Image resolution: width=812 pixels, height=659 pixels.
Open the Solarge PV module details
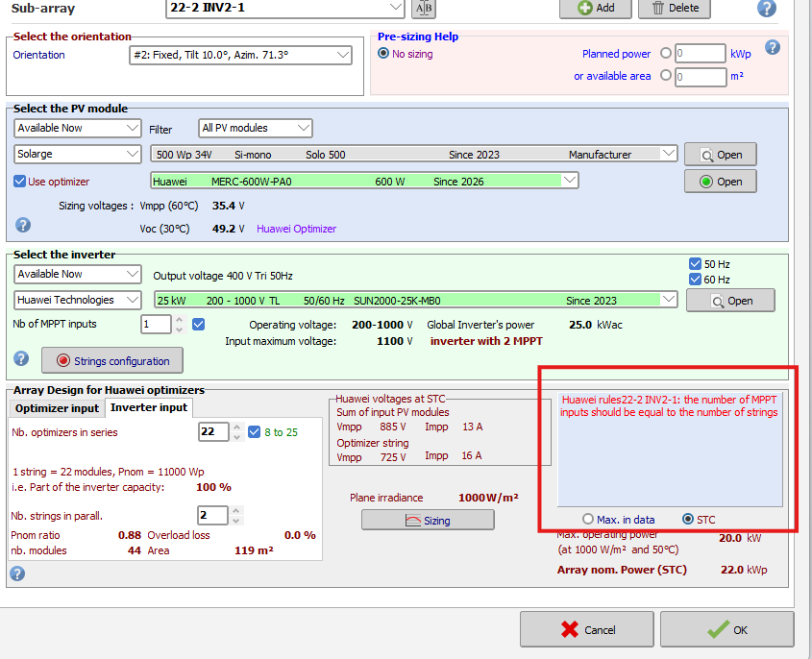pos(720,155)
